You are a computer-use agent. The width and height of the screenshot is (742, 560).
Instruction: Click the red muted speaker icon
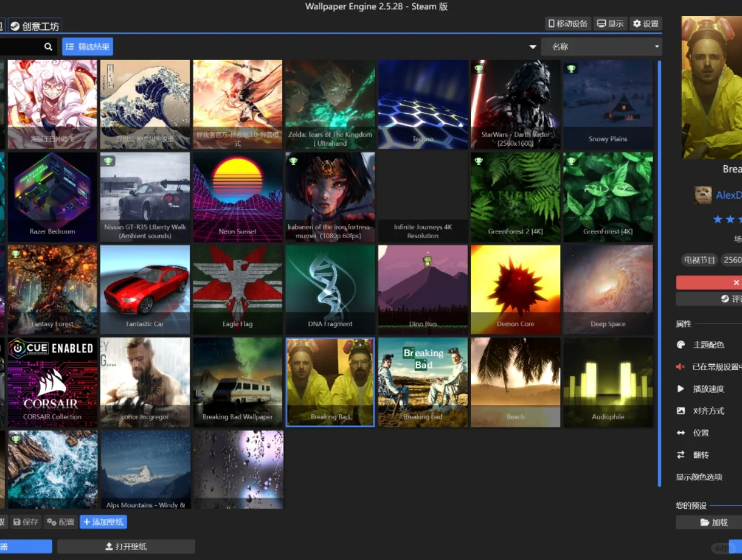[681, 367]
